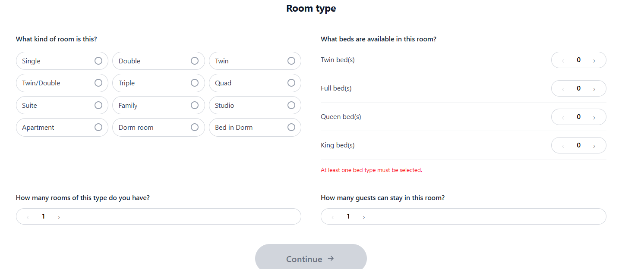Increase number of guests in room
The width and height of the screenshot is (644, 269).
[x=363, y=217]
